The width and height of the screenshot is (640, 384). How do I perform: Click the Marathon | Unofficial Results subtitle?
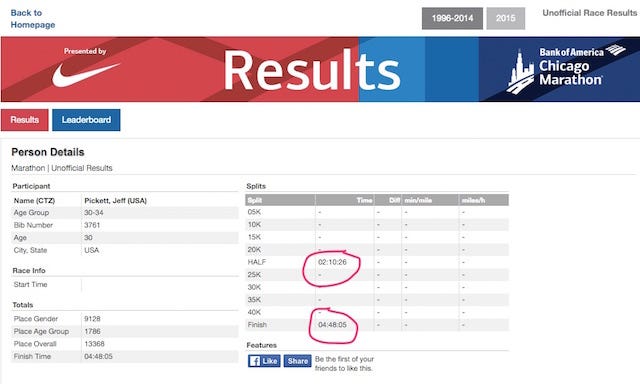click(62, 168)
